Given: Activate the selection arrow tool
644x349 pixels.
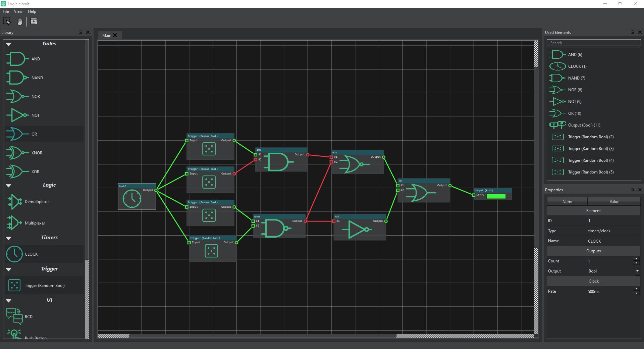Looking at the screenshot, I should point(7,21).
